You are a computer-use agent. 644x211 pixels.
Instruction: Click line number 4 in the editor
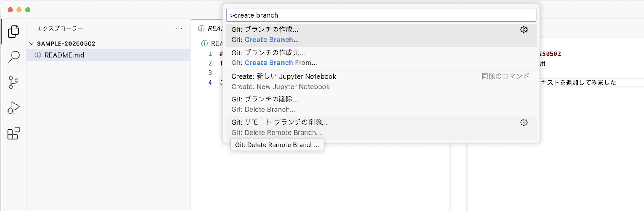coord(210,83)
